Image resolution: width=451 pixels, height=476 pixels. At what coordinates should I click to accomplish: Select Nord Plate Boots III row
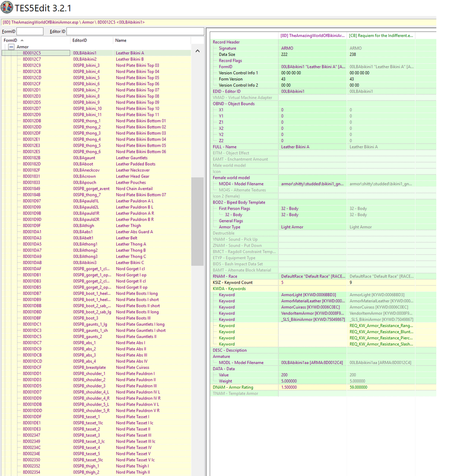point(96,318)
